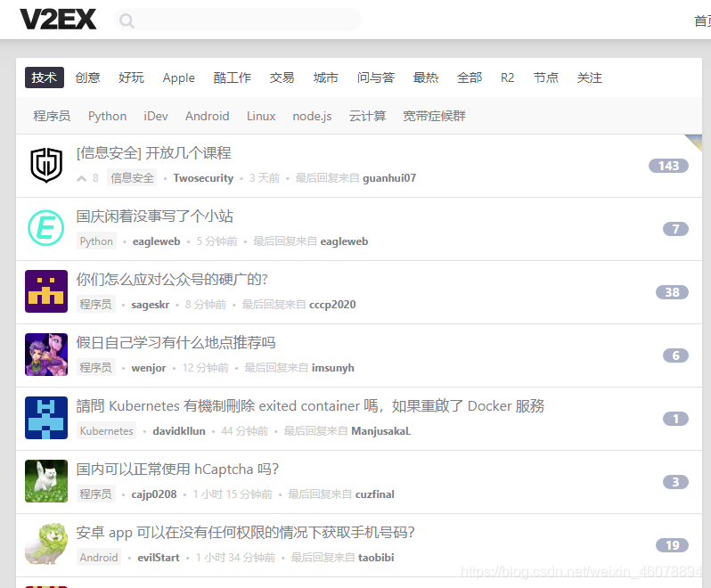Click the 信息安全 node tag

pos(132,177)
